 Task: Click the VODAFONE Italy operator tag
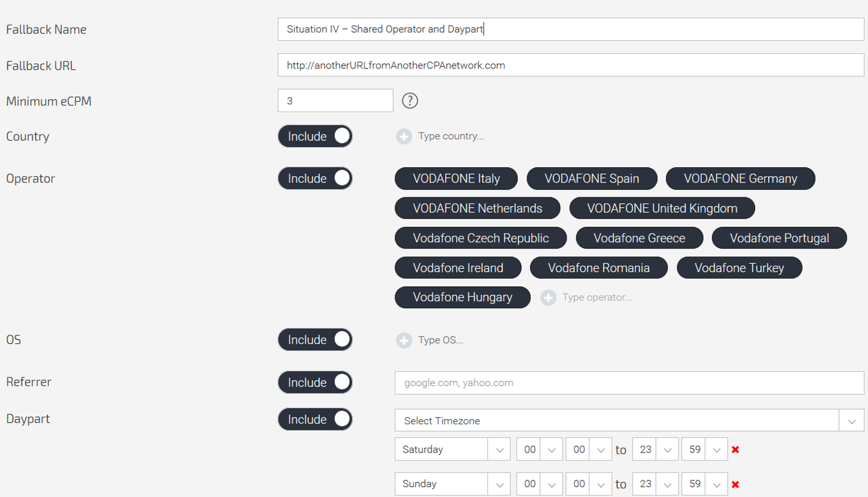(x=456, y=179)
